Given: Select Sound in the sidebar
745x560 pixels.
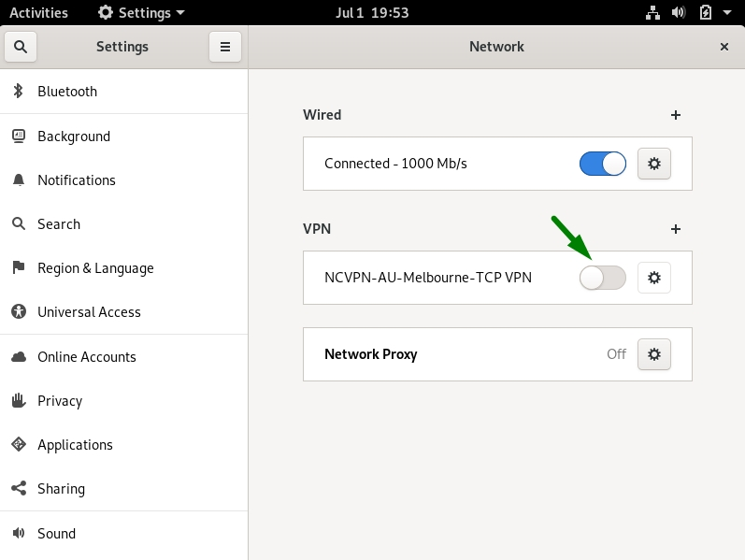Looking at the screenshot, I should coord(124,534).
